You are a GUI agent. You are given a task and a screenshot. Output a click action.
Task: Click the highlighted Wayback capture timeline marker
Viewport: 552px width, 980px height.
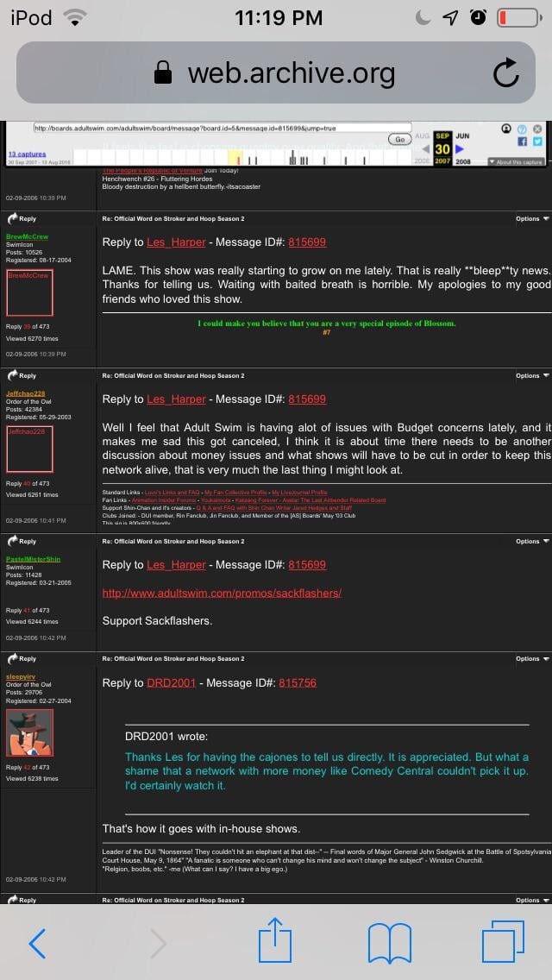[x=235, y=158]
